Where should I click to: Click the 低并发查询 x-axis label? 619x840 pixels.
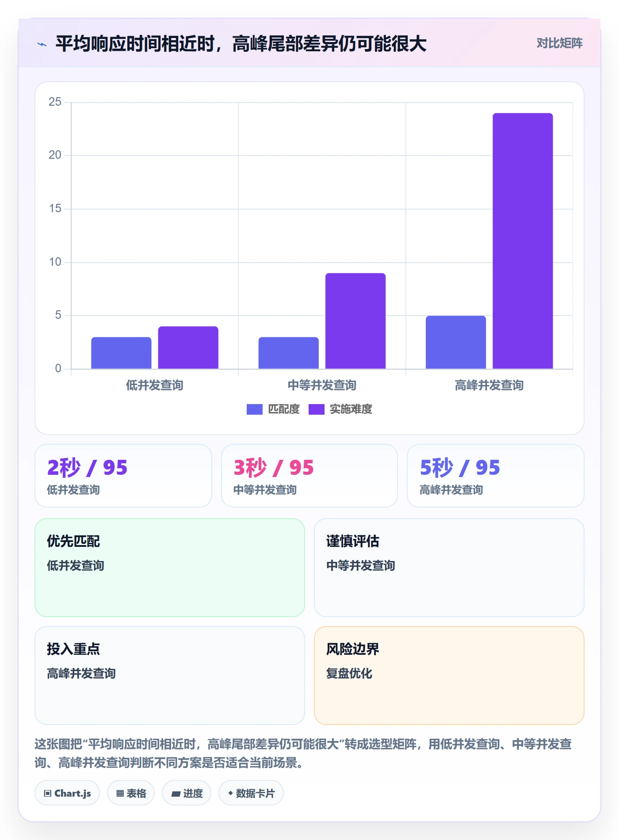coord(154,386)
